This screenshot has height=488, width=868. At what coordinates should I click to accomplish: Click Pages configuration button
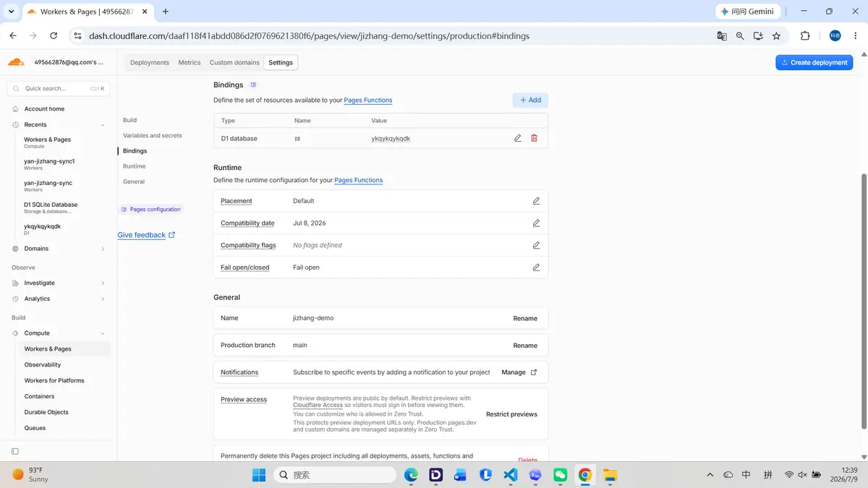tap(150, 209)
